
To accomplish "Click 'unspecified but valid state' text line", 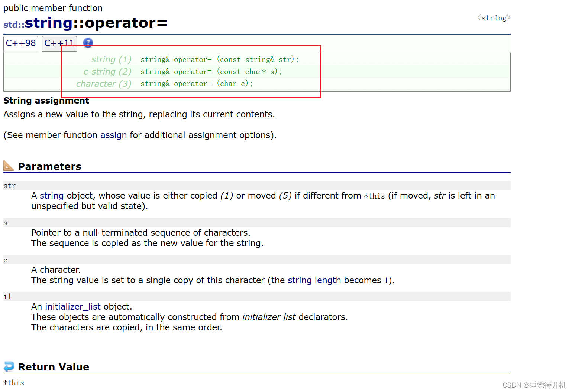I will (x=90, y=206).
